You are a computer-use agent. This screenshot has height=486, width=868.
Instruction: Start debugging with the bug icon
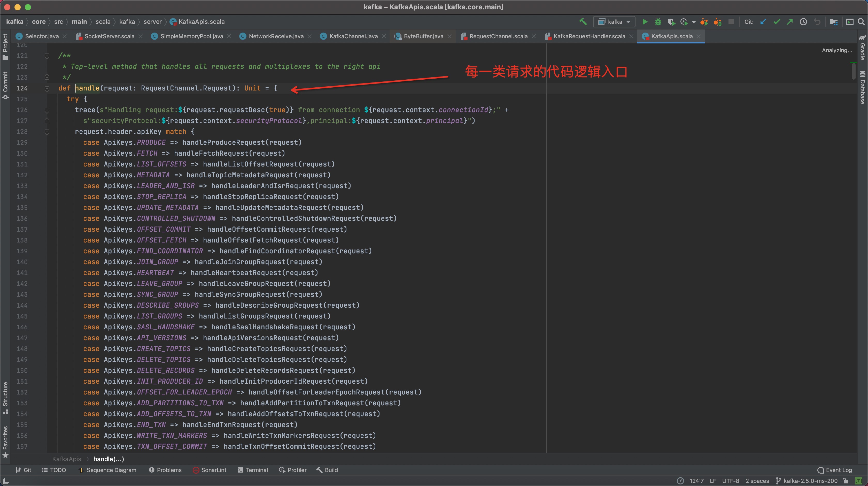pos(658,22)
